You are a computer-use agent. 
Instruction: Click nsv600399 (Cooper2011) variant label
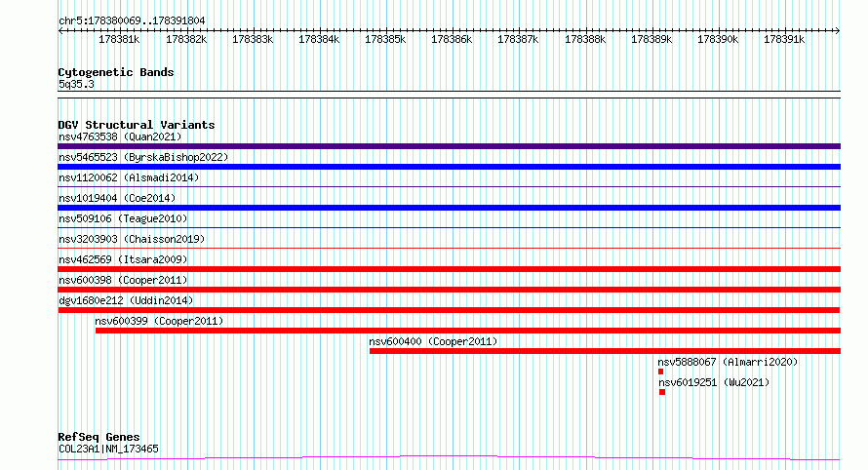[x=159, y=321]
